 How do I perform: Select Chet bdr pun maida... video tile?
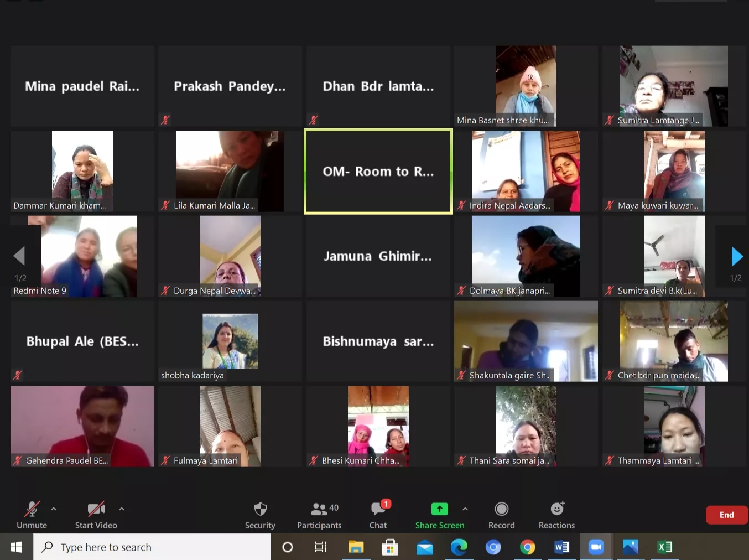coord(674,341)
